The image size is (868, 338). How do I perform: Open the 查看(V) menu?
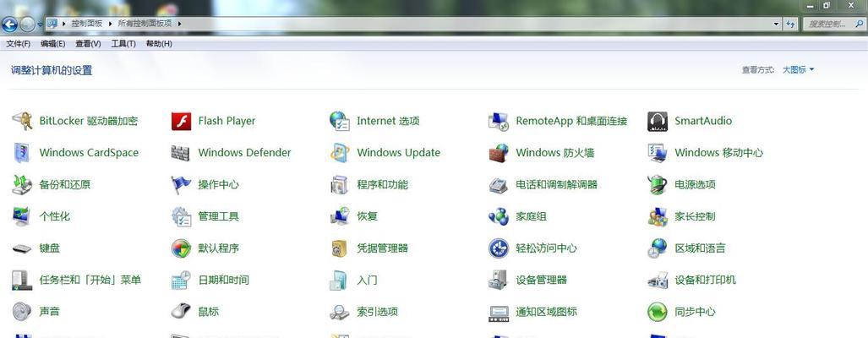tap(88, 44)
